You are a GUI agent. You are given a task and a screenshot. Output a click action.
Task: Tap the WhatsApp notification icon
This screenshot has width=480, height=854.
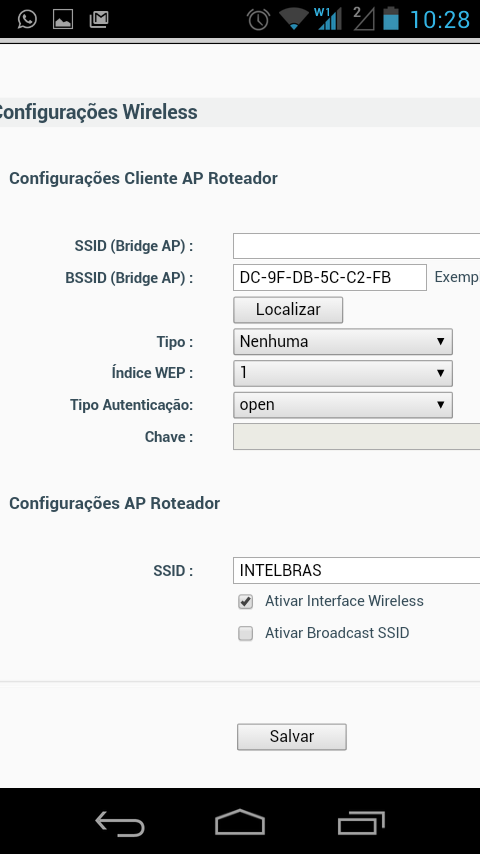coord(27,20)
